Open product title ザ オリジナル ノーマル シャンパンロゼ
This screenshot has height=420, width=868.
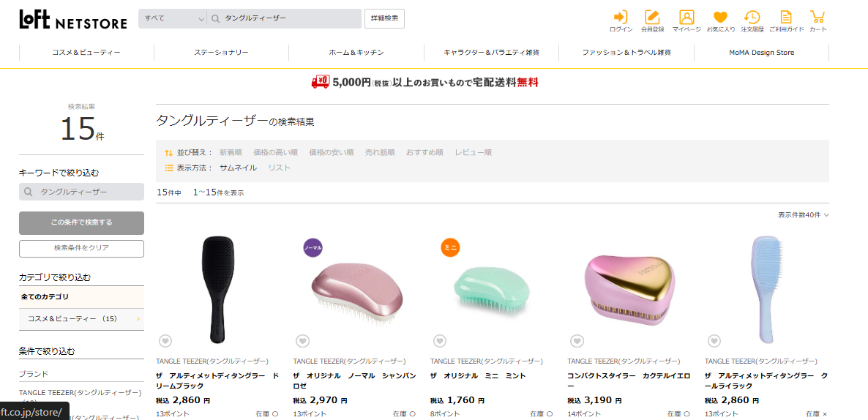tap(354, 380)
